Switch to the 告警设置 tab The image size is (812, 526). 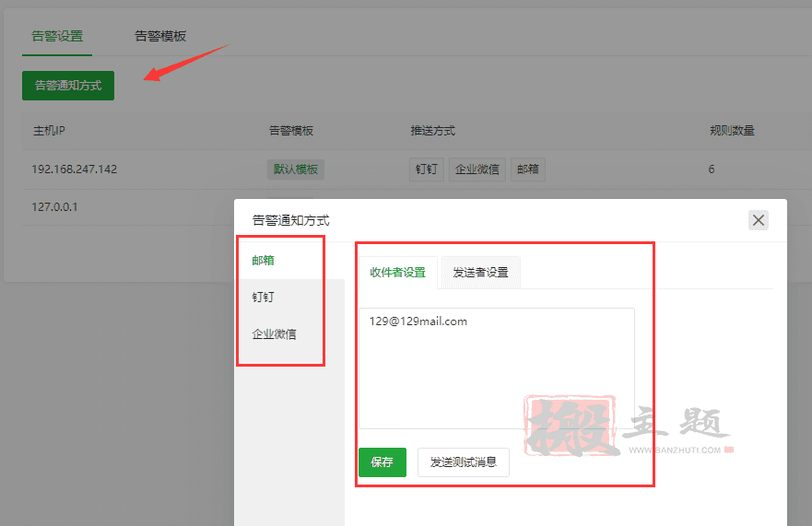[57, 36]
